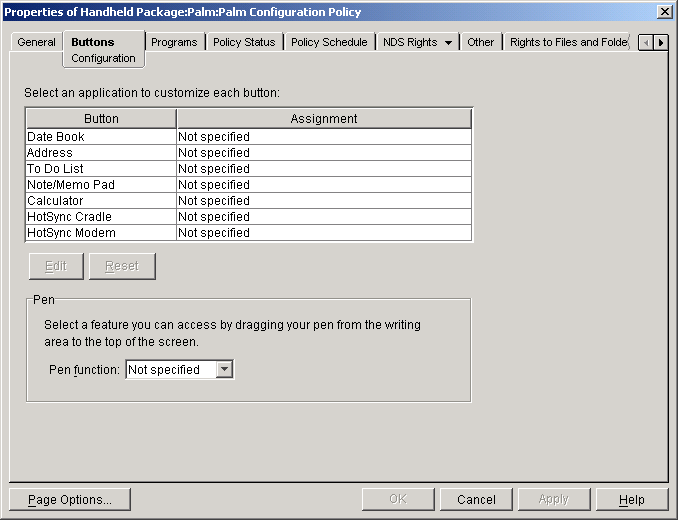Click the To Do List assignment cell

pos(324,169)
